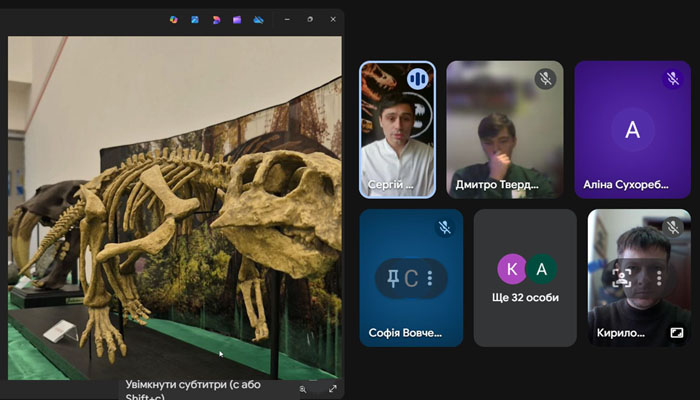Image resolution: width=700 pixels, height=400 pixels.
Task: Open the OneDrive cloud icon in the title bar
Action: pos(257,19)
